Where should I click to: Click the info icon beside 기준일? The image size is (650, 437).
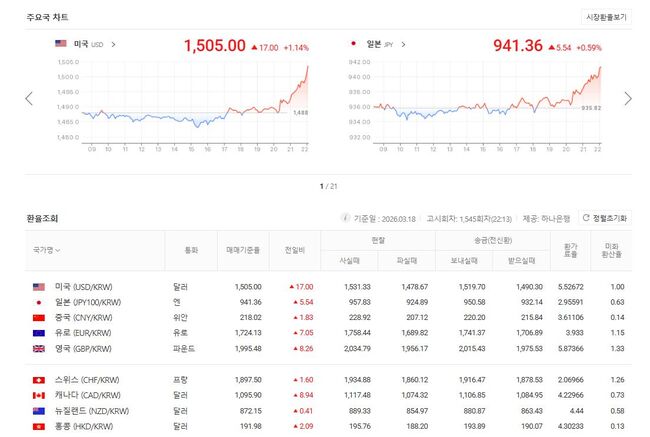[x=346, y=217]
